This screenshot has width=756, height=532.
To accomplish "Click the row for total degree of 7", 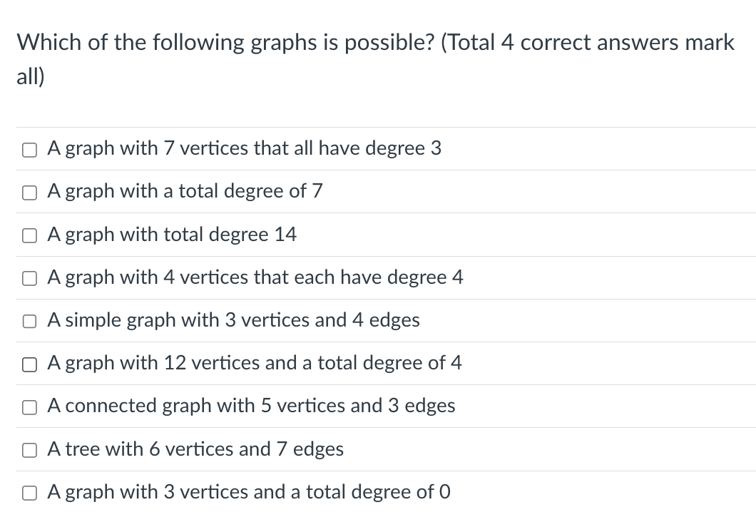I will [x=185, y=191].
